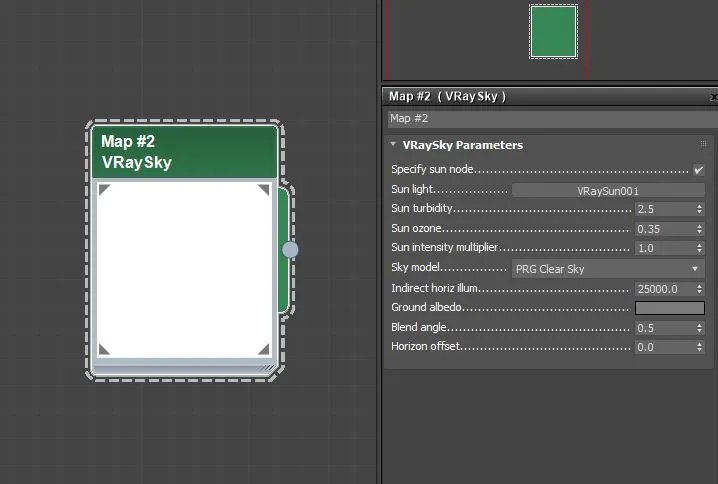Click the VRaySky node white preview thumbnail

[x=184, y=270]
